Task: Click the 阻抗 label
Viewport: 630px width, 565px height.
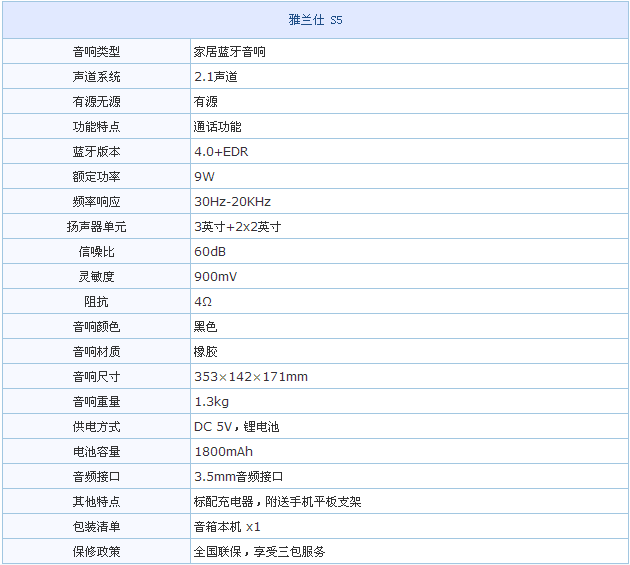Action: pos(96,301)
